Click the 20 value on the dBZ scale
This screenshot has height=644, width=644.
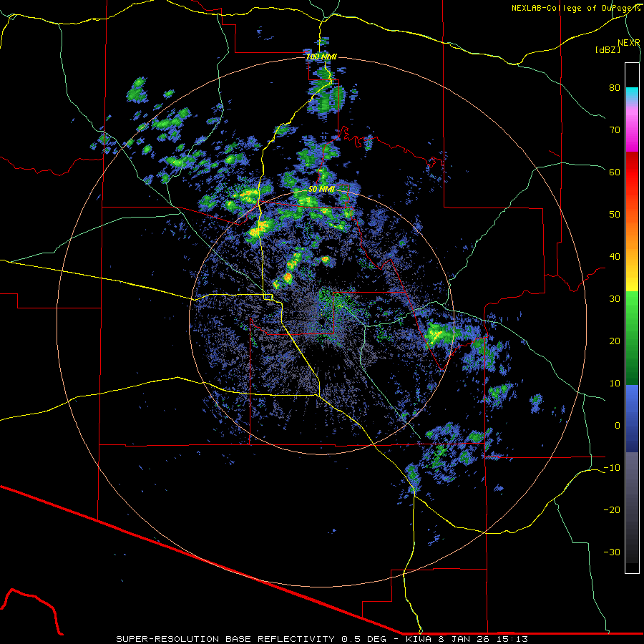coord(615,341)
